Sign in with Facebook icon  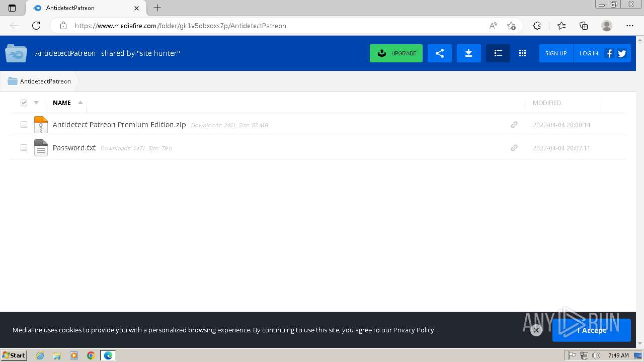[x=609, y=53]
